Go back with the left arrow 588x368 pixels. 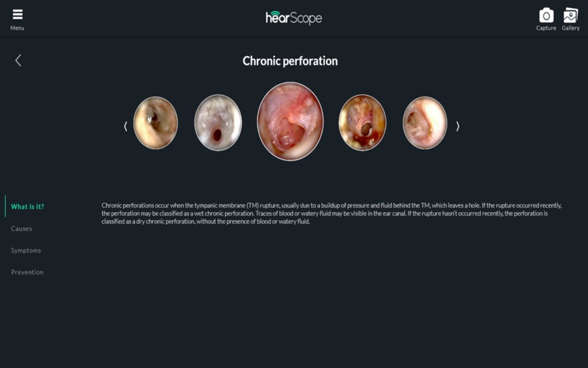(18, 60)
